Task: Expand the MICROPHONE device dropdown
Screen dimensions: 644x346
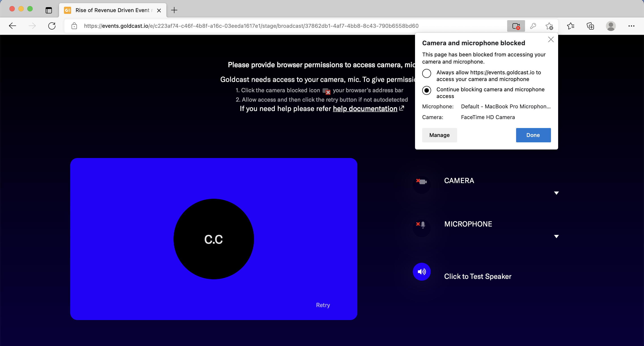Action: point(556,236)
